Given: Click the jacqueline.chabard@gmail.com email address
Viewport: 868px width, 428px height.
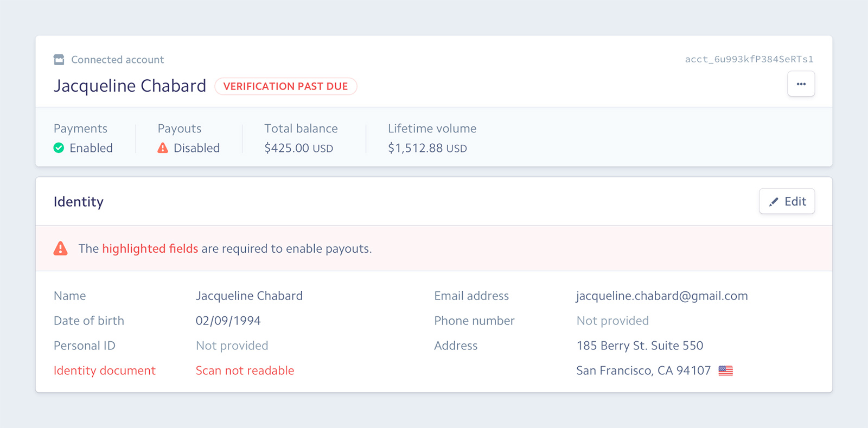Looking at the screenshot, I should point(661,296).
